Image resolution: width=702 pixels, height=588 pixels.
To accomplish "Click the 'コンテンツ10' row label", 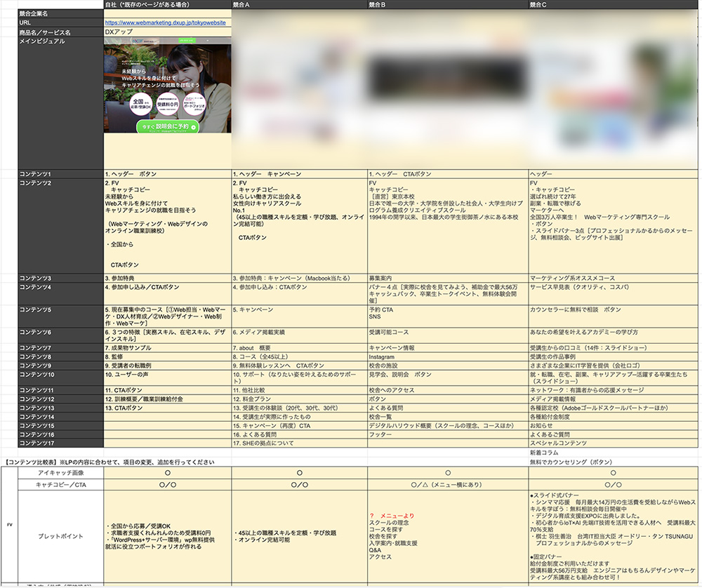I will [x=61, y=377].
